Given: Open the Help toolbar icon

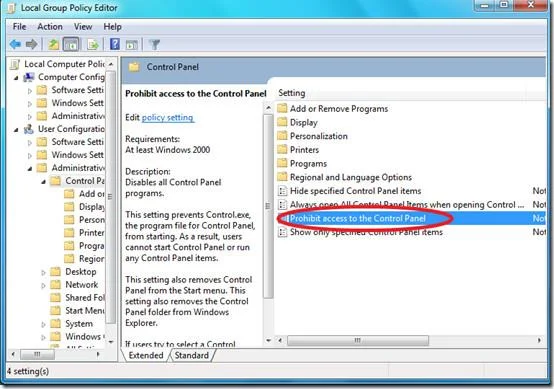Looking at the screenshot, I should point(115,45).
